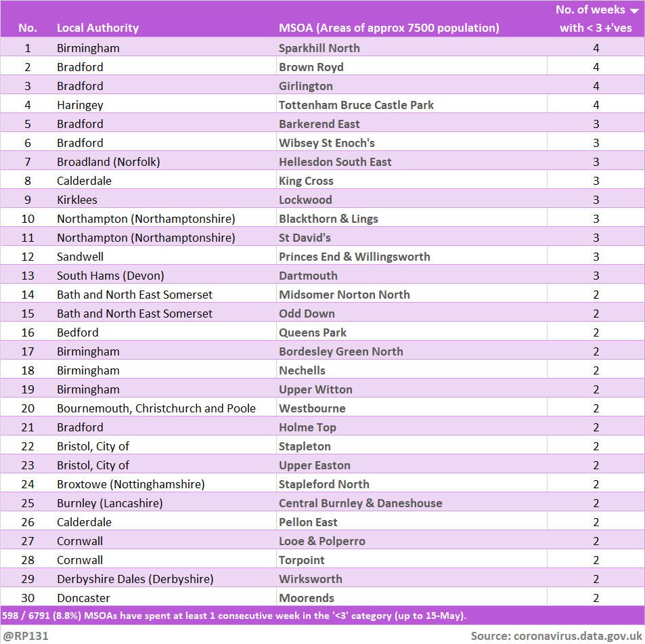Select the Dartmouth MSOA cell
The width and height of the screenshot is (645, 644).
[308, 276]
